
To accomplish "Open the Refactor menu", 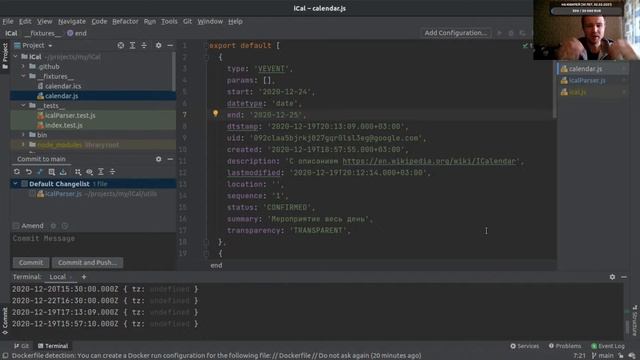I will (x=125, y=21).
